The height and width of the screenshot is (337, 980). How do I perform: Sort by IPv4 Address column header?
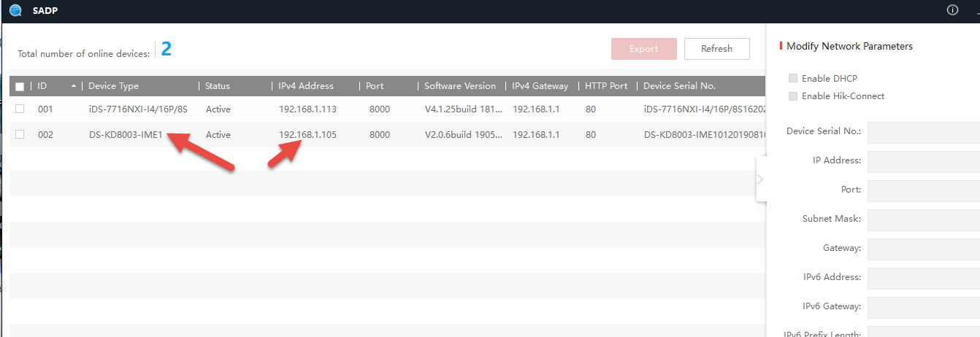click(x=305, y=86)
